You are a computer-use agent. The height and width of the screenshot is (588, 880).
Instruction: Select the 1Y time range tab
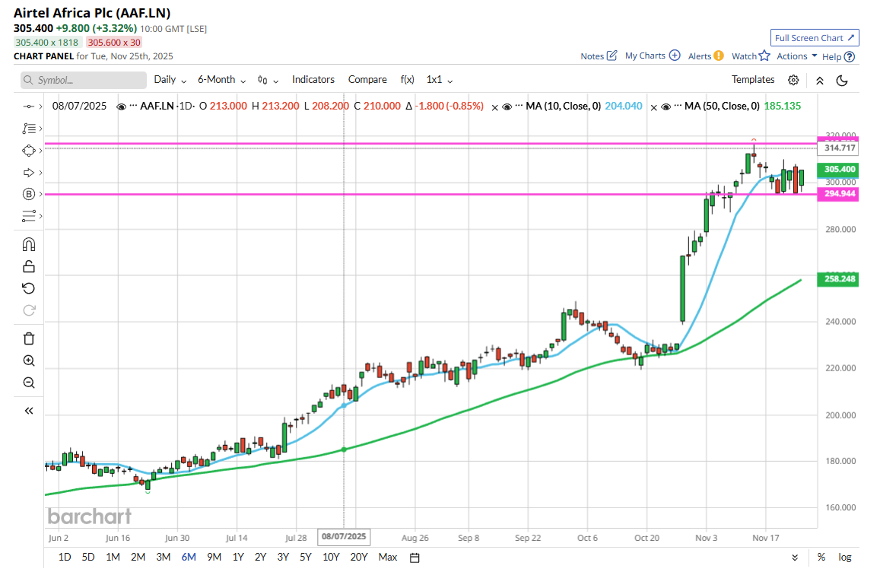(239, 557)
